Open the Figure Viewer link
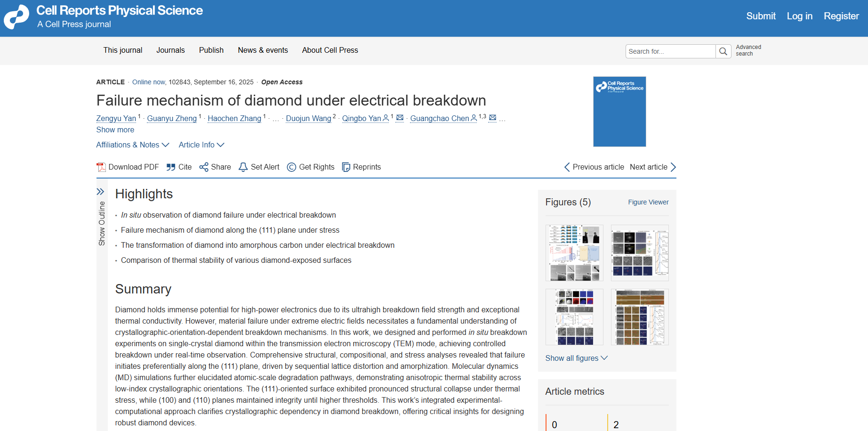Screen dimensions: 868x431 648,202
